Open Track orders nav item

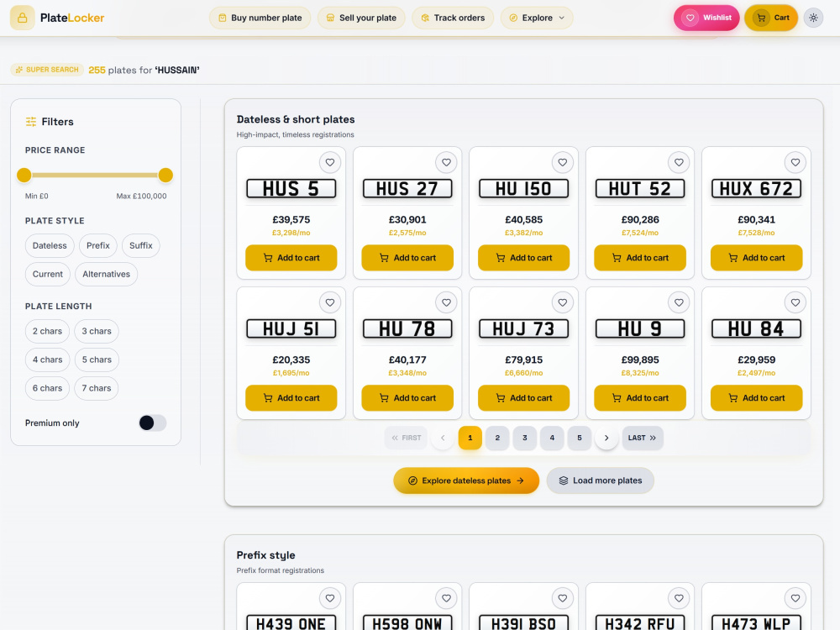point(453,18)
